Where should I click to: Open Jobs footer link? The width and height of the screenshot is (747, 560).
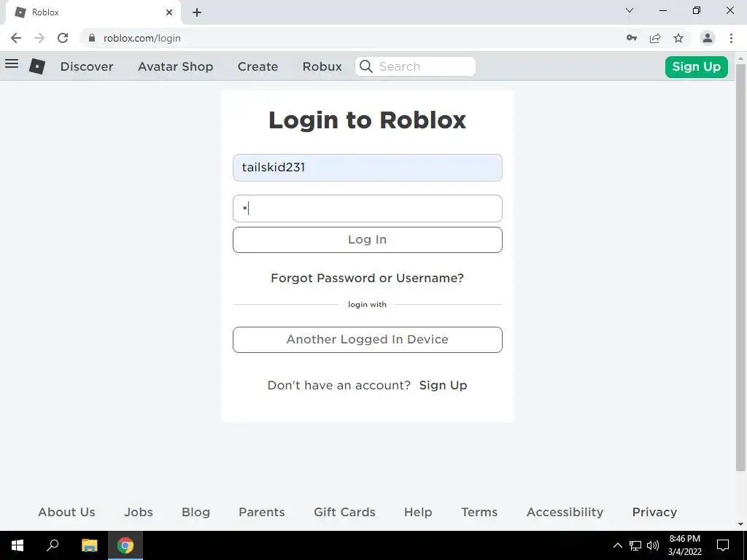pyautogui.click(x=139, y=512)
